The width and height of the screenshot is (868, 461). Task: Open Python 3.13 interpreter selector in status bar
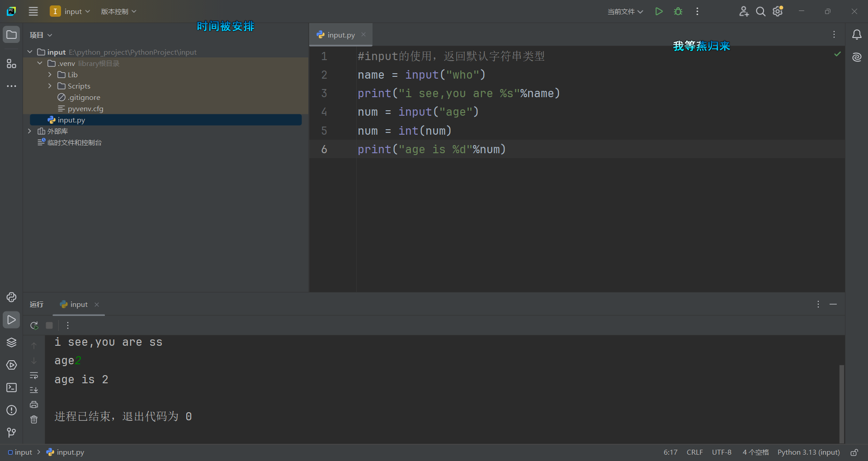click(808, 452)
